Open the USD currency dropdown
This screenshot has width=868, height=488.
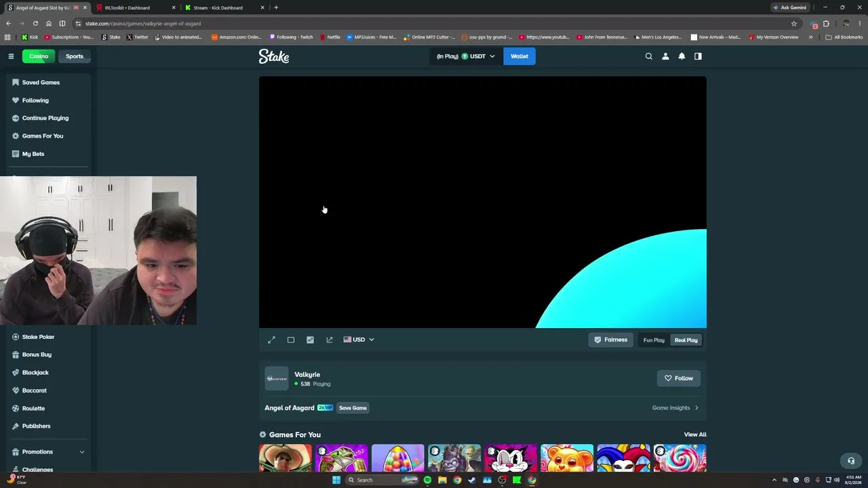click(359, 340)
